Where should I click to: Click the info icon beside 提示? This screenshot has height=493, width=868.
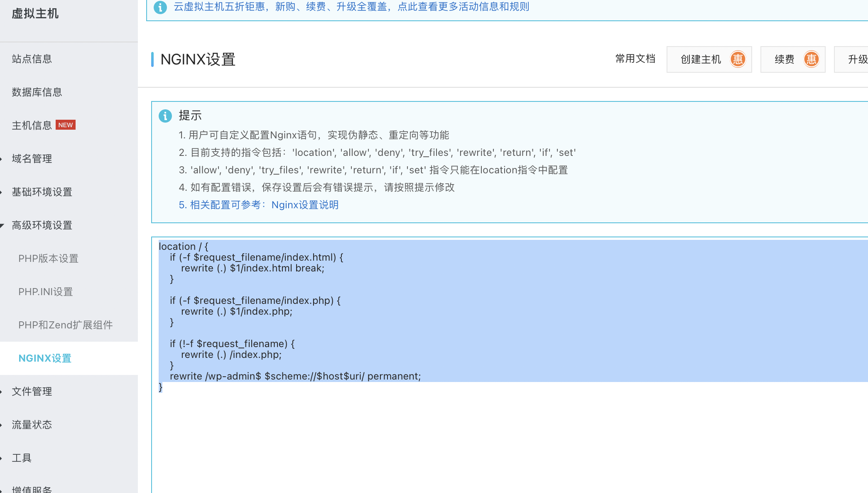(x=165, y=116)
